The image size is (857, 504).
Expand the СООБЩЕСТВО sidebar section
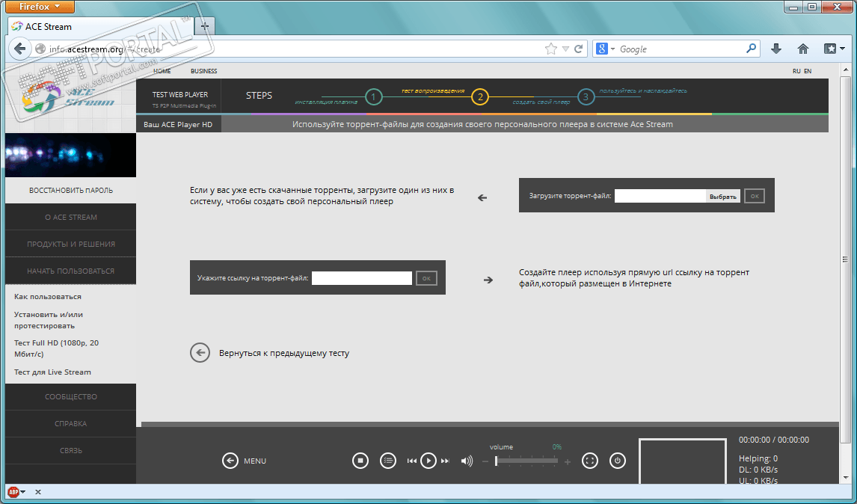pyautogui.click(x=71, y=397)
